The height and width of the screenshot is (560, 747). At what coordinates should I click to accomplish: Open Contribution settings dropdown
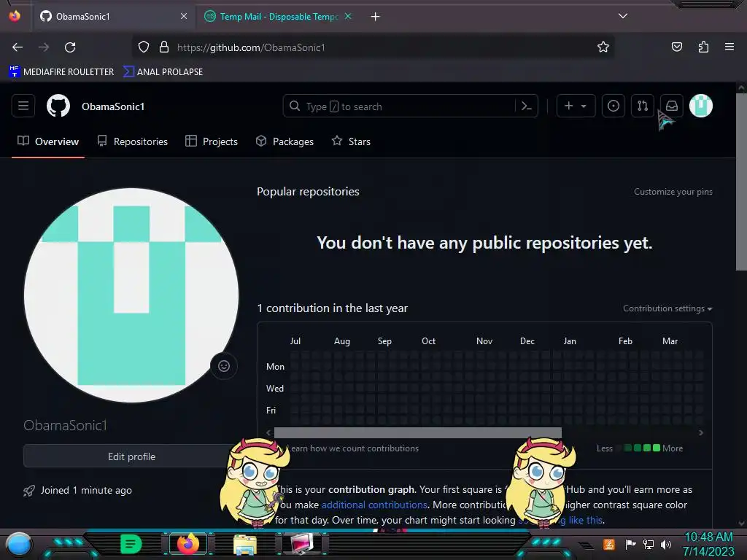coord(667,308)
